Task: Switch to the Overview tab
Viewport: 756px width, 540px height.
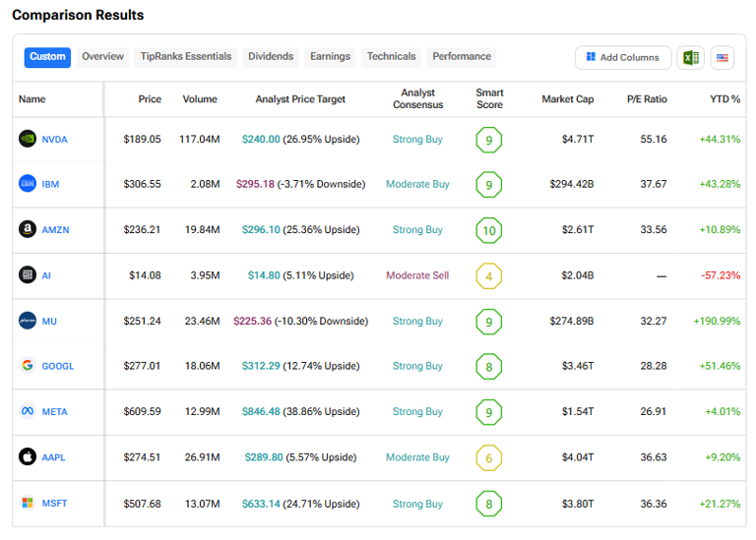Action: 102,56
